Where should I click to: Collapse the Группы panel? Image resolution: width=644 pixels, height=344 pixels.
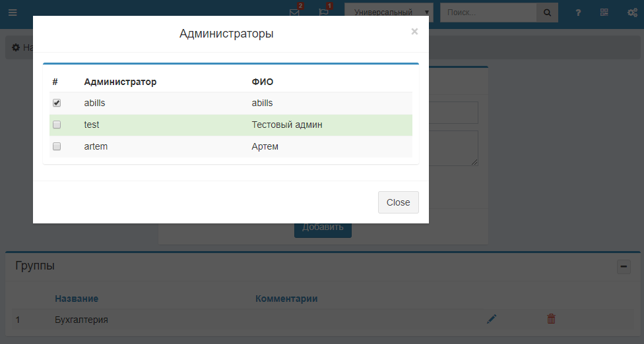click(x=624, y=267)
